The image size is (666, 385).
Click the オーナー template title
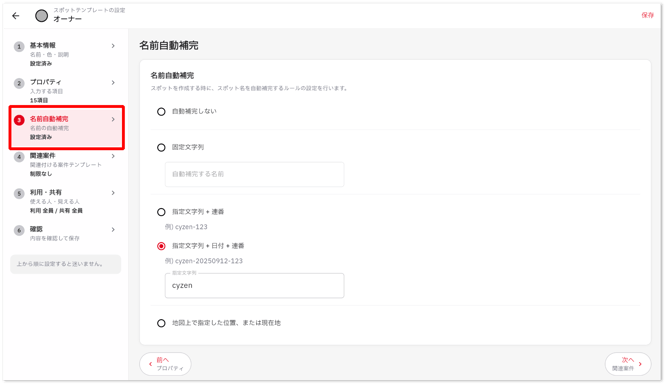pos(68,19)
